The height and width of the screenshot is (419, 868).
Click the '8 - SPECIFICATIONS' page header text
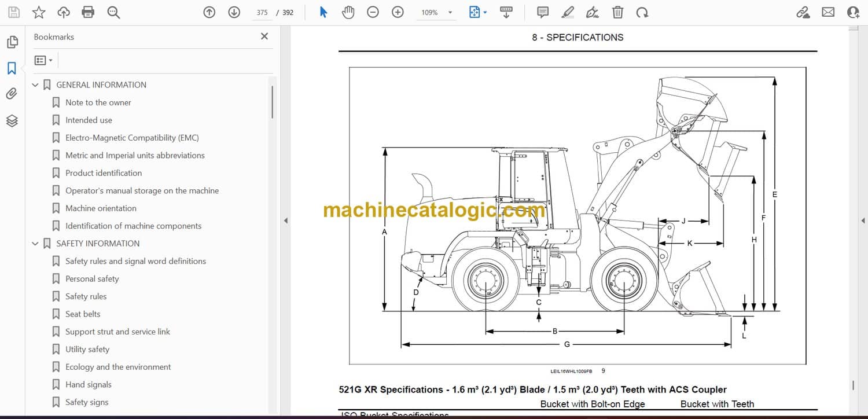pos(578,38)
